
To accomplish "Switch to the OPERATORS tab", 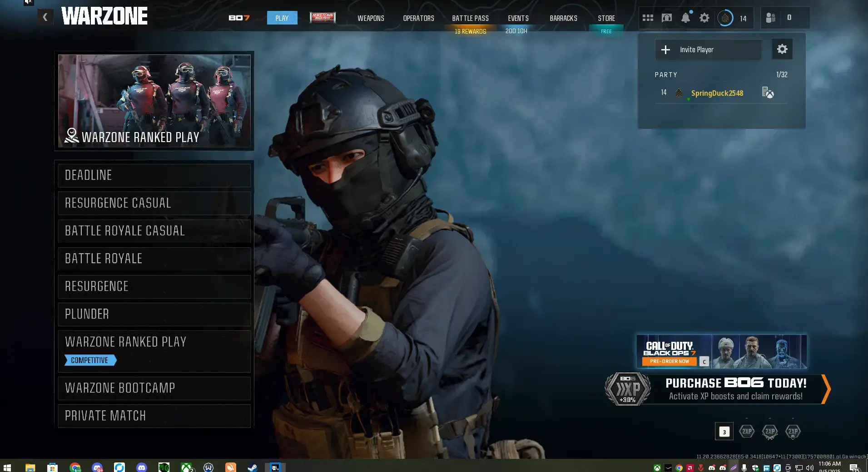I will pyautogui.click(x=419, y=18).
